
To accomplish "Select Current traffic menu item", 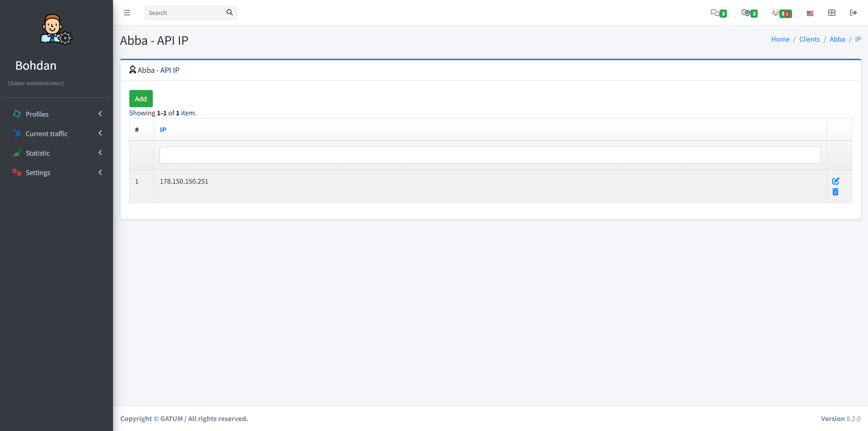I will [x=47, y=133].
